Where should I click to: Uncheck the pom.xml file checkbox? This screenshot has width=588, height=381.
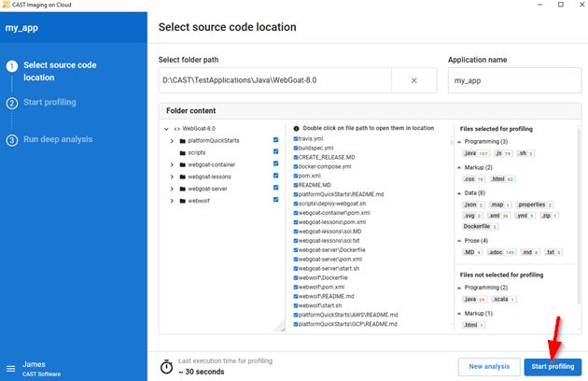[296, 176]
